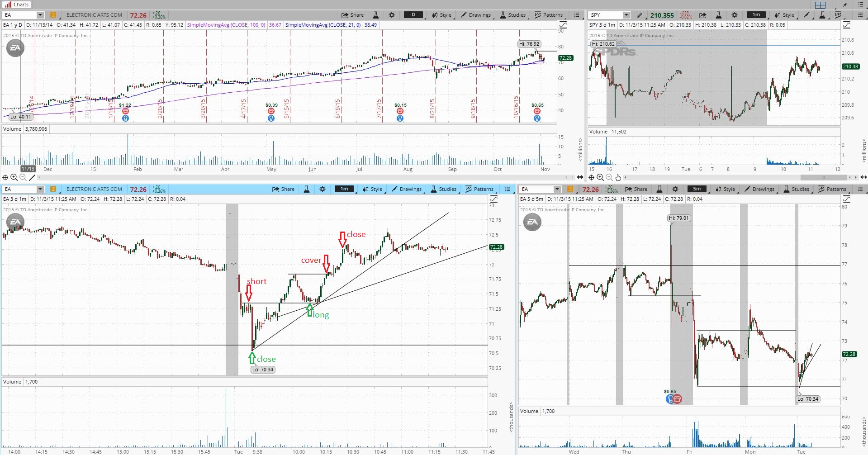Change the 1m timeframe in EA 1m chart
This screenshot has width=868, height=455.
pos(344,189)
